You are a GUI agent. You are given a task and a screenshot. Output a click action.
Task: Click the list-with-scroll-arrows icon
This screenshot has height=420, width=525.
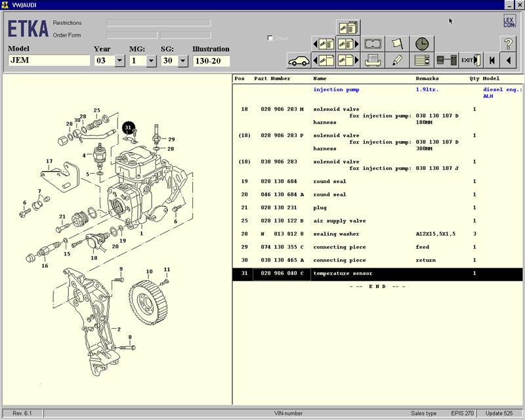tap(422, 60)
